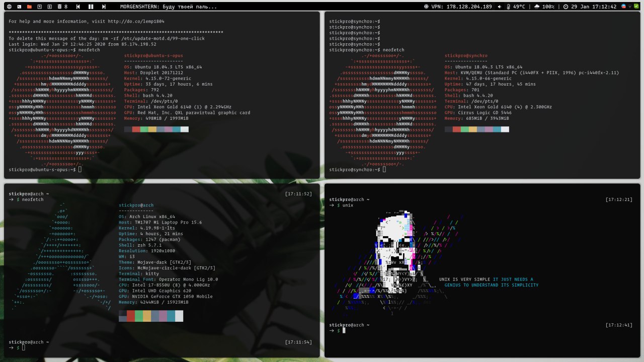The image size is (644, 362).
Task: Click the red palette block in ubuntu-s-opus terminal
Action: click(136, 129)
